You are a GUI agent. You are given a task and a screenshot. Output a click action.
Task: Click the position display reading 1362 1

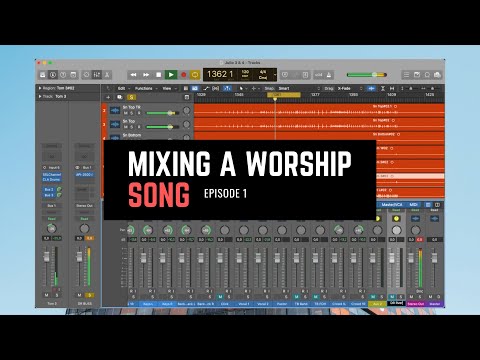(x=220, y=74)
